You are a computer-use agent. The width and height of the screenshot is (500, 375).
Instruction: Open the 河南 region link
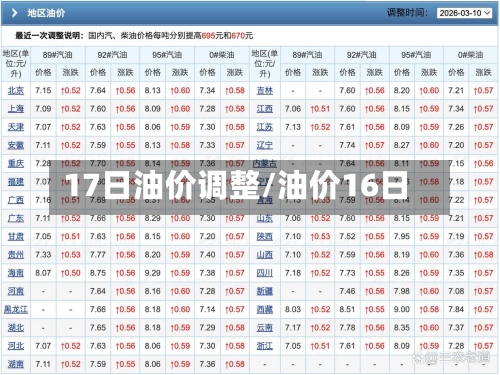pyautogui.click(x=16, y=291)
